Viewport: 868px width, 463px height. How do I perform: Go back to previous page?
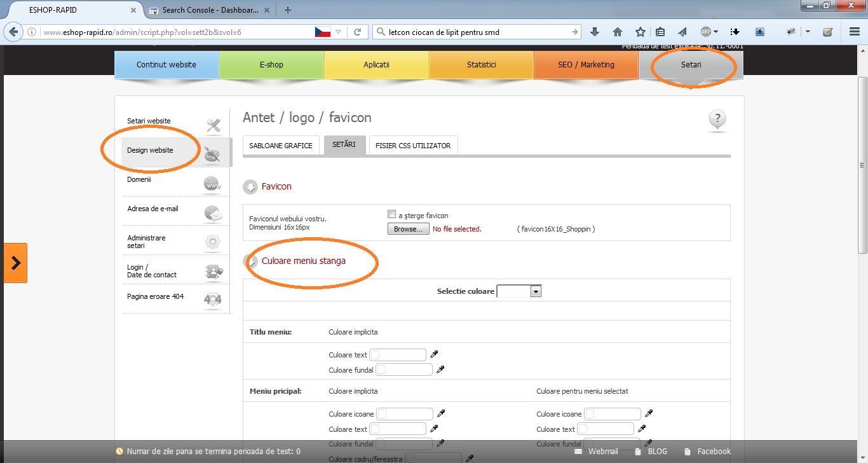click(x=14, y=32)
